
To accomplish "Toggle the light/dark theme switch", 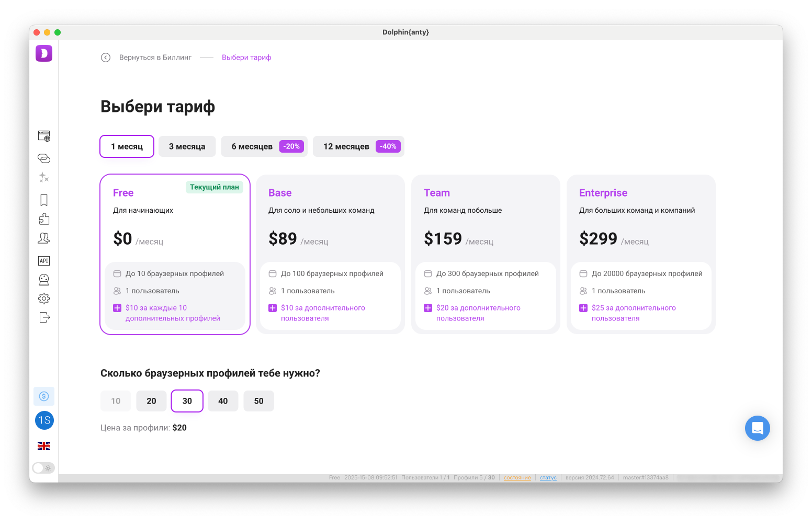I will point(43,468).
